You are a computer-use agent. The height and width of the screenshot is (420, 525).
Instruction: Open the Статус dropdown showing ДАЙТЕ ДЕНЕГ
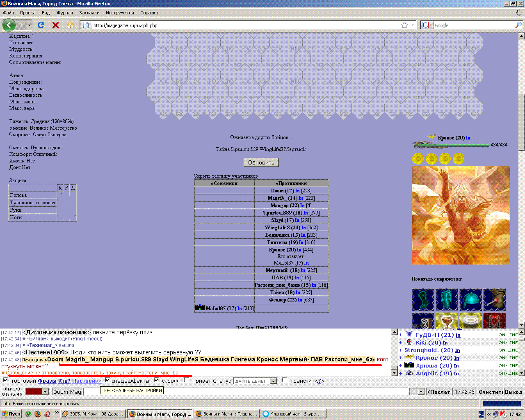pyautogui.click(x=256, y=381)
